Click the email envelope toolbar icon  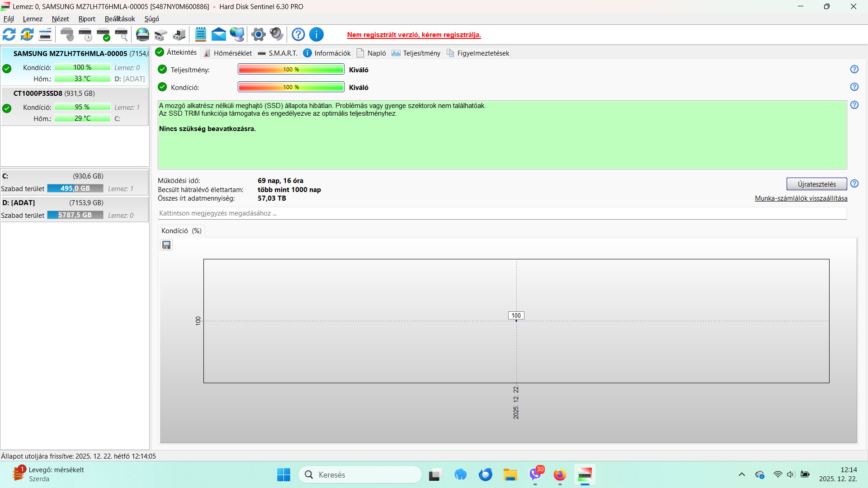(218, 34)
